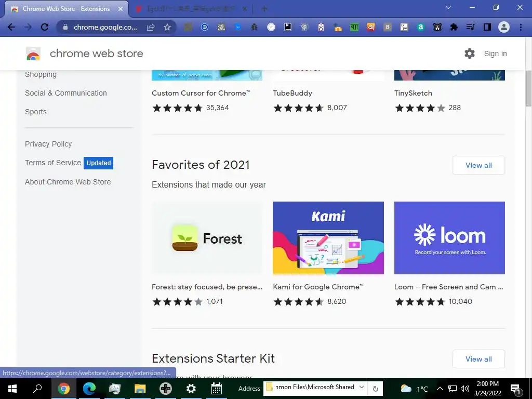Open the Extensions puzzle piece menu
This screenshot has height=399, width=532.
(454, 27)
